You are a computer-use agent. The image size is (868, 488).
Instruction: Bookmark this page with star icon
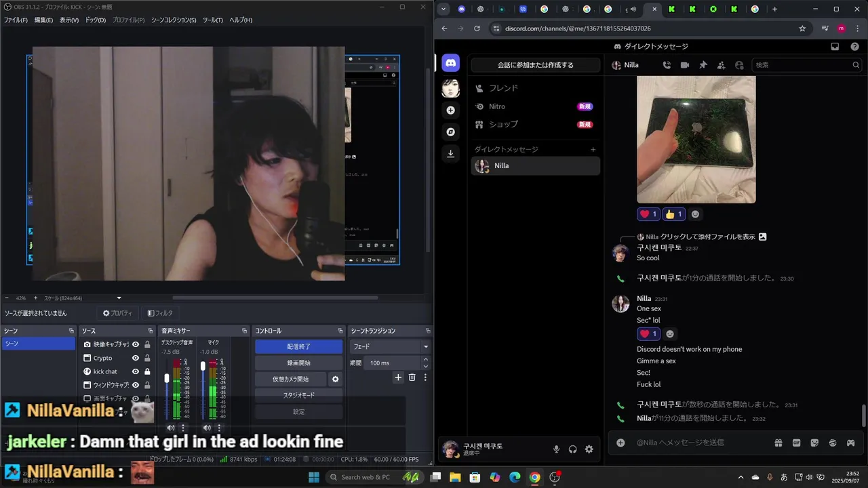click(x=802, y=28)
